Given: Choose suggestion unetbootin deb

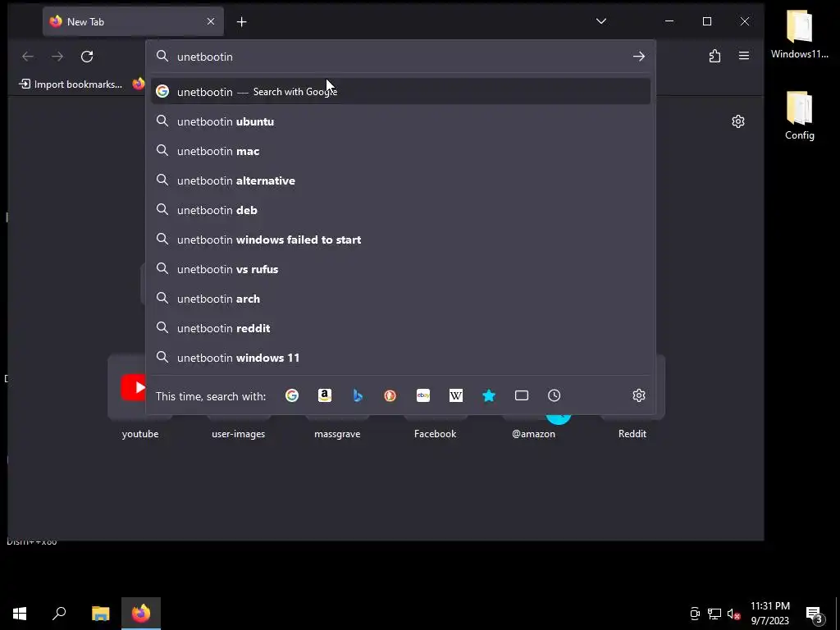Looking at the screenshot, I should click(x=400, y=210).
